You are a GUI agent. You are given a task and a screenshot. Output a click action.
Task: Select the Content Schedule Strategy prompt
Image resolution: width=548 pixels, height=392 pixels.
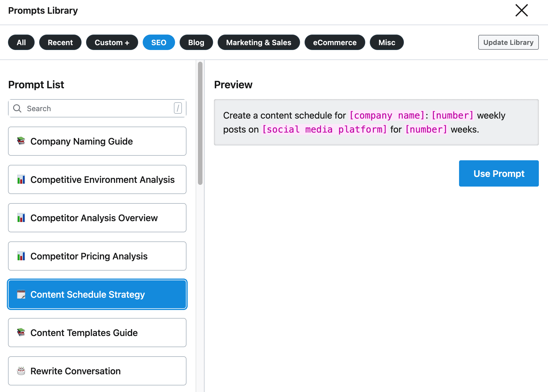pyautogui.click(x=97, y=294)
